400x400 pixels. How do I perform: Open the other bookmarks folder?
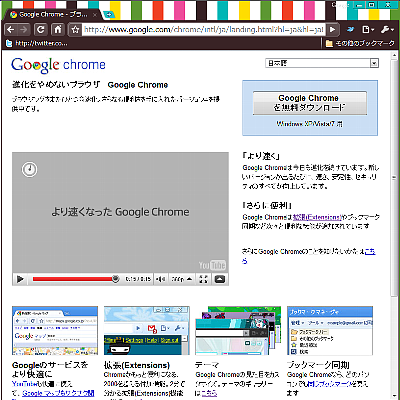coord(360,43)
